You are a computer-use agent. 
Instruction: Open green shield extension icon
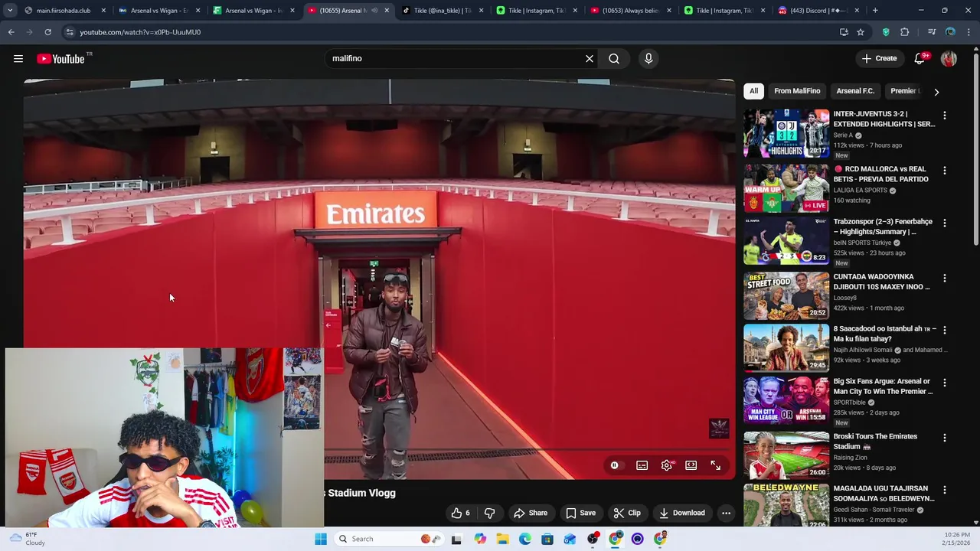click(886, 32)
